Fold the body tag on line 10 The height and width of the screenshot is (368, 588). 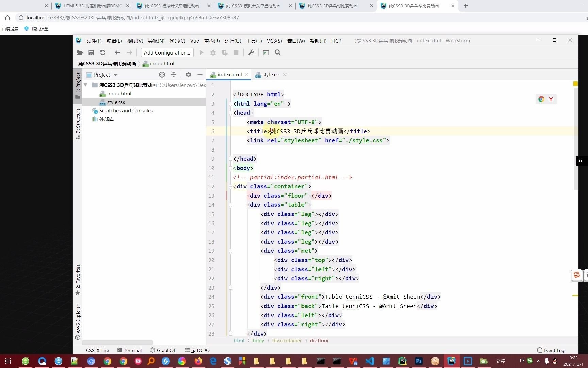click(x=230, y=168)
